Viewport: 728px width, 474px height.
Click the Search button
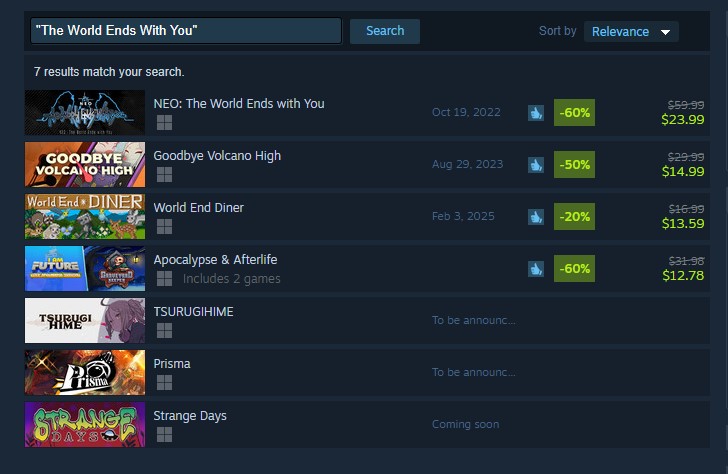(385, 31)
